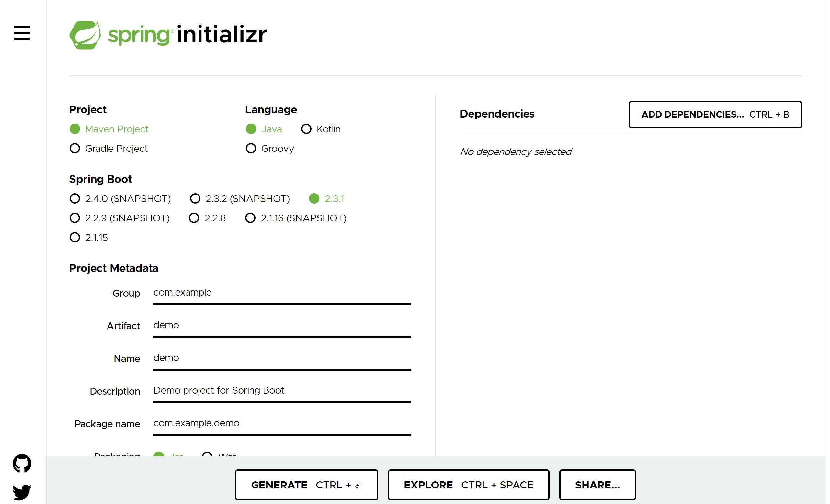Choose Spring Boot 2.1.15 version
830x504 pixels.
point(89,238)
